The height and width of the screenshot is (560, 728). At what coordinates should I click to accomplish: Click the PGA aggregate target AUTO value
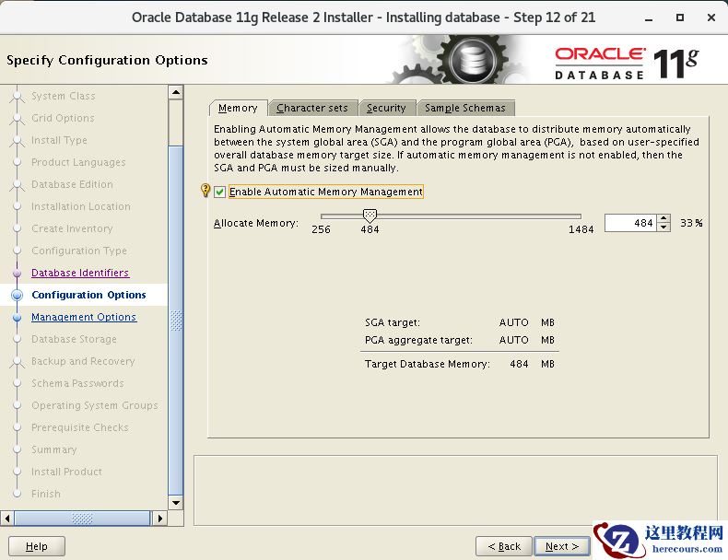click(513, 340)
